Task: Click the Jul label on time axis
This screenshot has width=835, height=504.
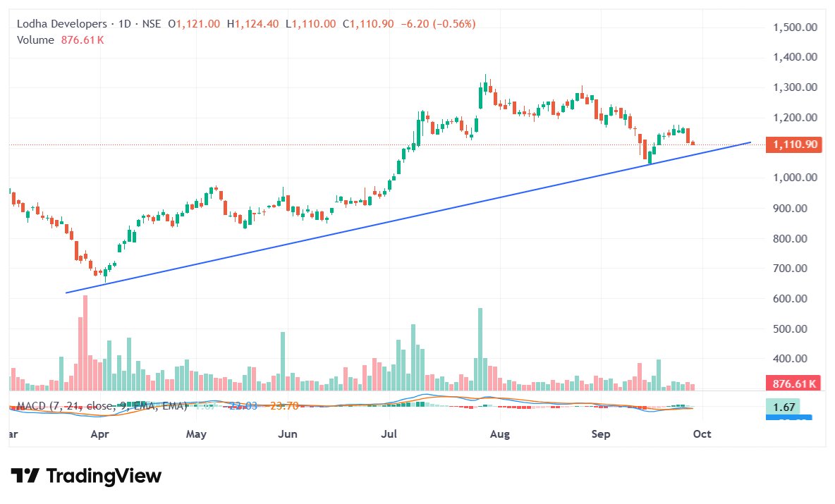Action: point(389,434)
